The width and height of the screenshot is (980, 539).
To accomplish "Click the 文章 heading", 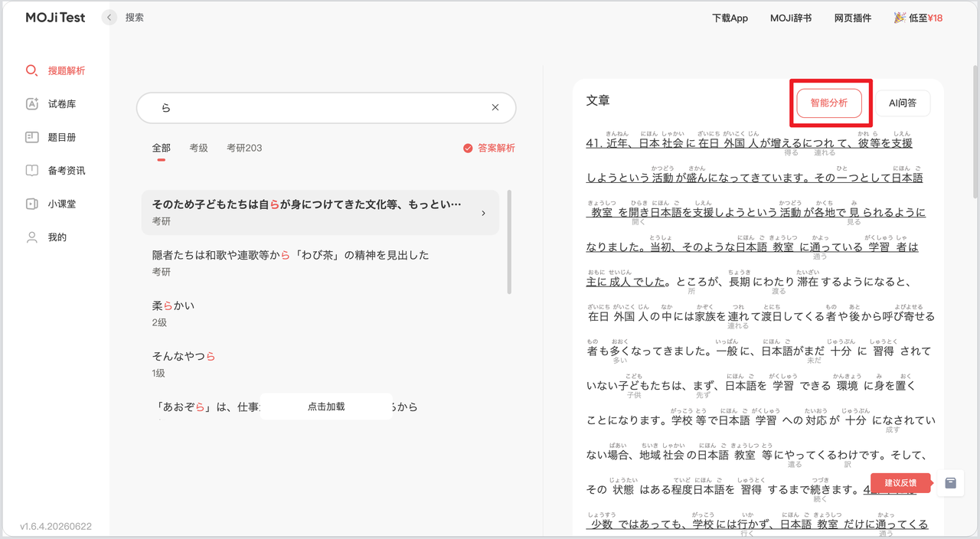I will (x=598, y=100).
